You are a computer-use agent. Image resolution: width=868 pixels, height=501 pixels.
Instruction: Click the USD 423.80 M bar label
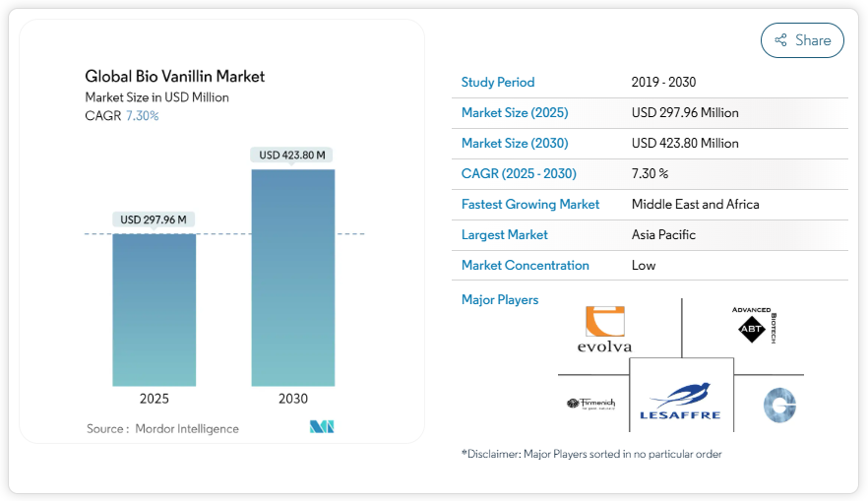coord(292,155)
